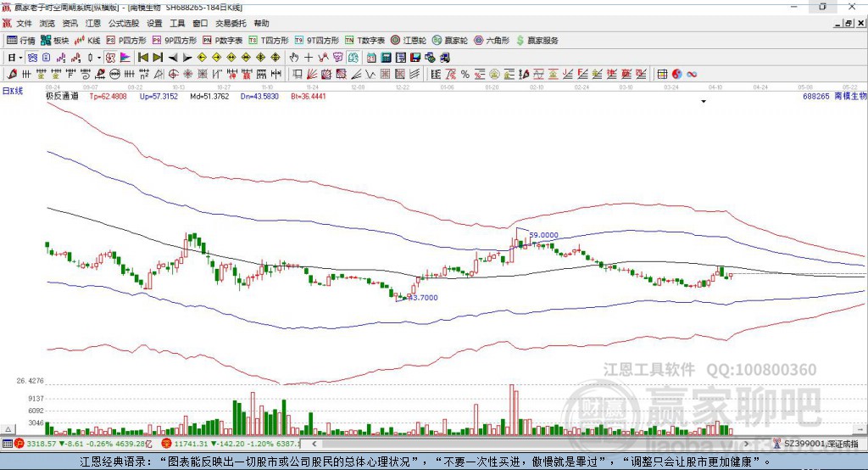The height and width of the screenshot is (470, 868).
Task: Click the rainbow triangle icon
Action: click(x=125, y=58)
